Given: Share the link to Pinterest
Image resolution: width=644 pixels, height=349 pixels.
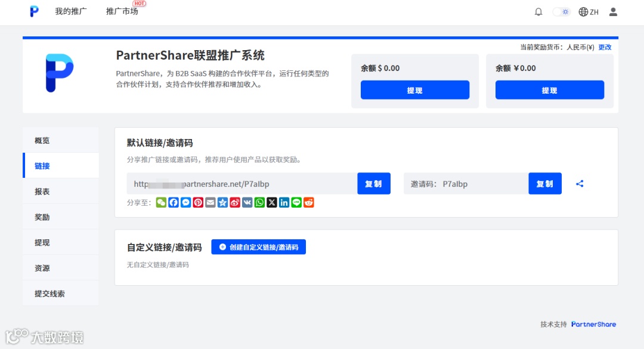Looking at the screenshot, I should point(198,202).
